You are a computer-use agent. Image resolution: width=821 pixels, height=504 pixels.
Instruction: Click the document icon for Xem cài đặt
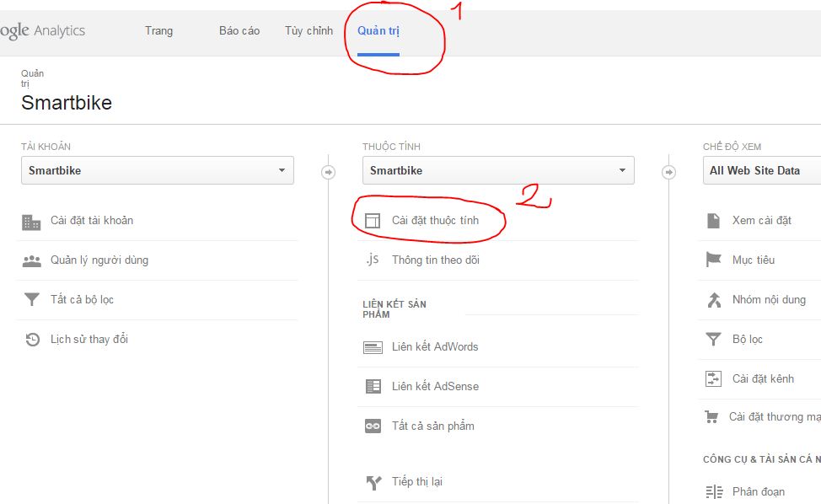click(713, 220)
